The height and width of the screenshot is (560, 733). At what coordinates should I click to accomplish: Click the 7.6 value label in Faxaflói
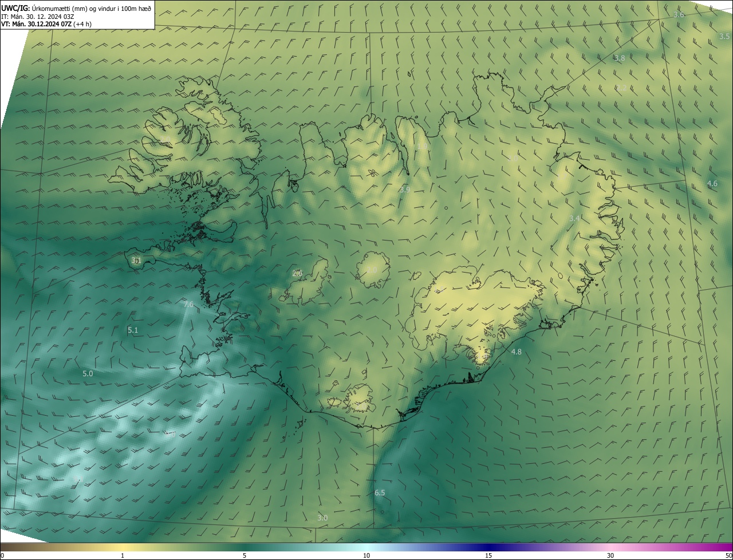[188, 304]
